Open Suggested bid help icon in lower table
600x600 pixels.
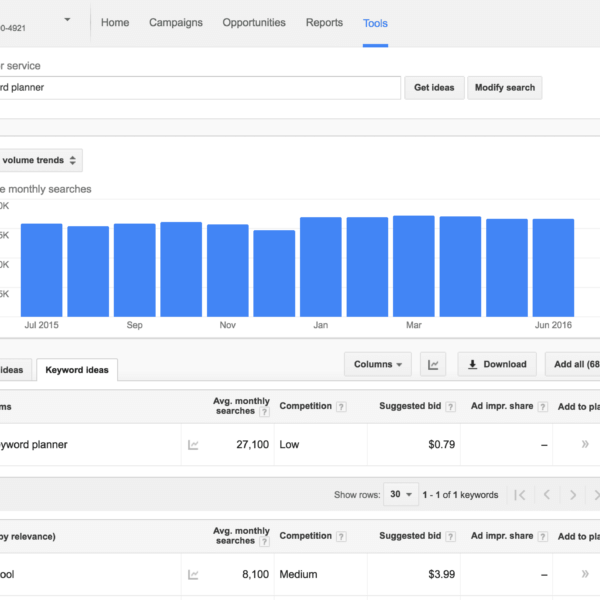click(x=451, y=536)
